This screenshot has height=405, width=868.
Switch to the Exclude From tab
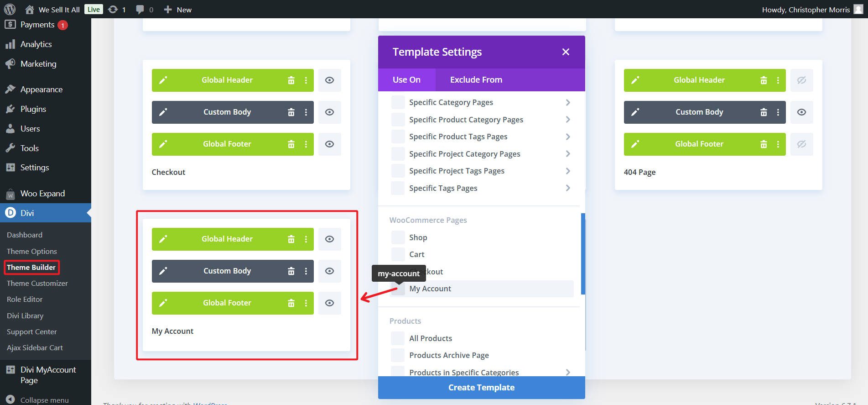[476, 80]
